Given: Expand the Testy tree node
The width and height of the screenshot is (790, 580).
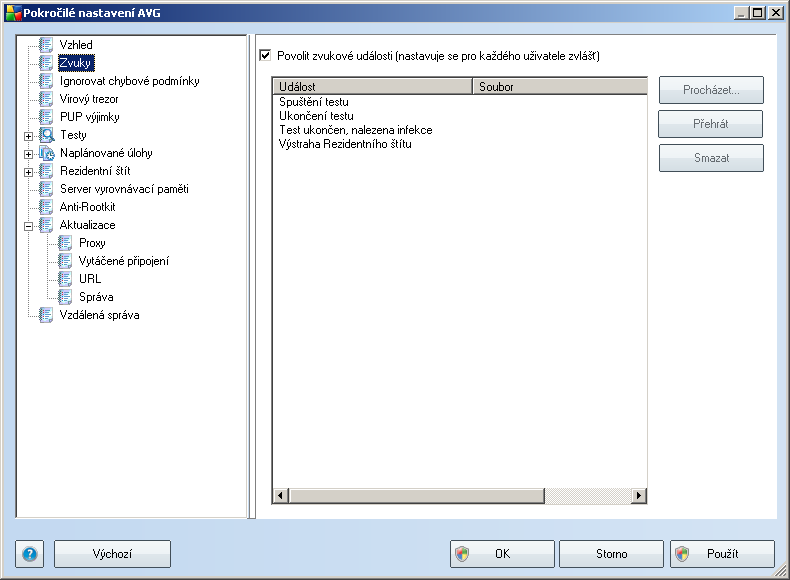Looking at the screenshot, I should click(x=29, y=136).
